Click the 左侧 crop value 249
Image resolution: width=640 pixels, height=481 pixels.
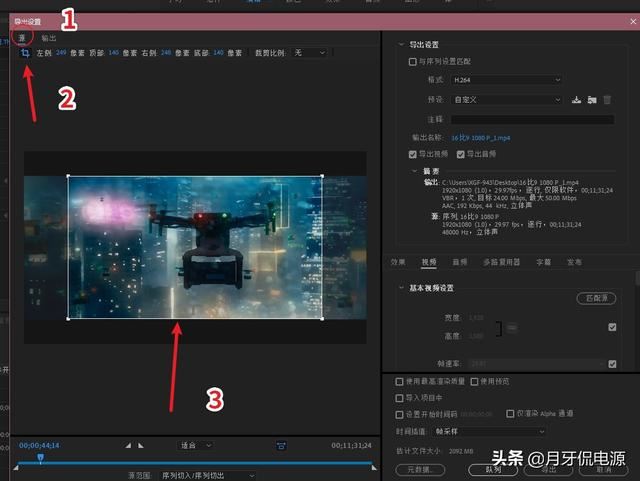click(x=61, y=53)
